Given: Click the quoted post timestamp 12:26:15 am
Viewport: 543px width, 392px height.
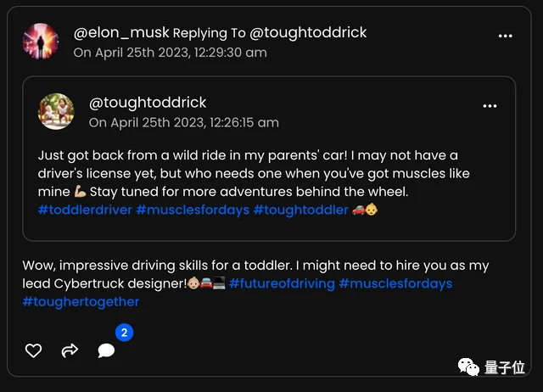Looking at the screenshot, I should click(x=244, y=122).
